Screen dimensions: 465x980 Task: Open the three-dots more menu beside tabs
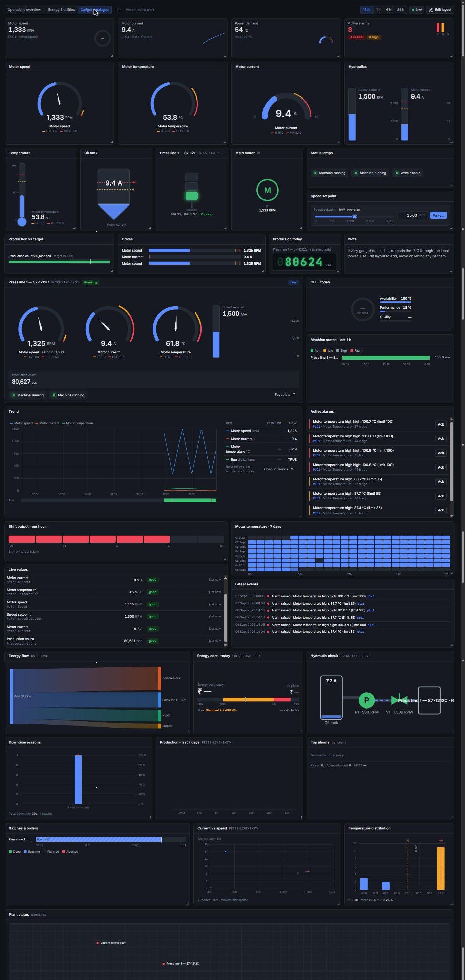[119, 10]
